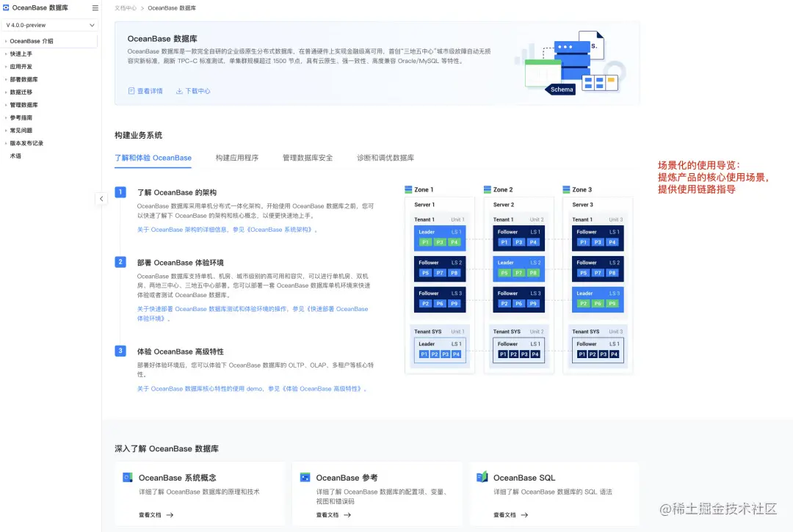Select the 了解和体验 OceanBase tab
The image size is (793, 532).
(153, 158)
